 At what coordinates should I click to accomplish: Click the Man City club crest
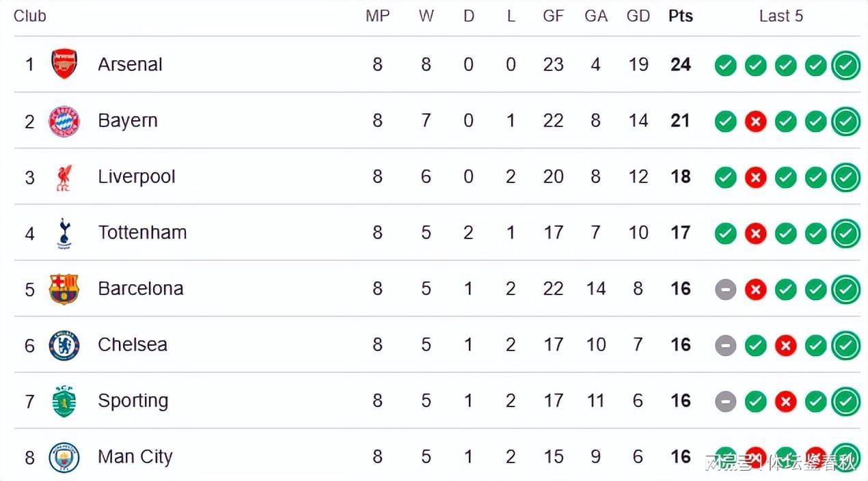(64, 457)
